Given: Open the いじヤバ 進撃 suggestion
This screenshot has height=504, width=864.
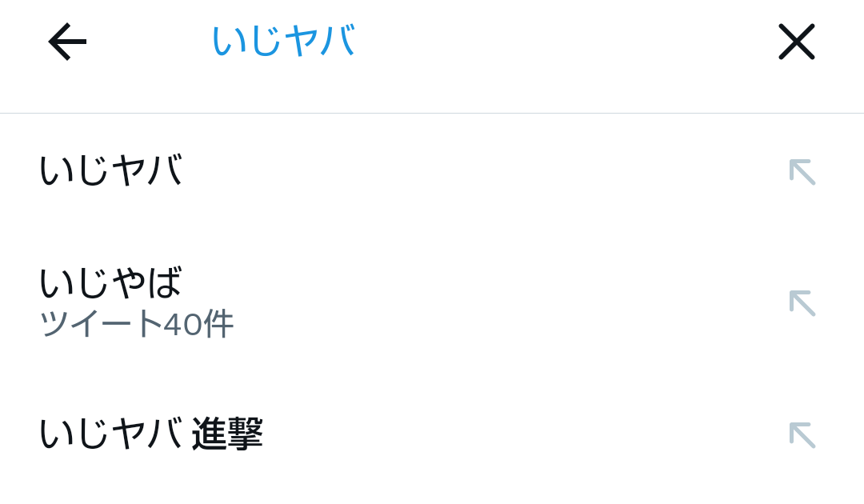Looking at the screenshot, I should (x=432, y=434).
